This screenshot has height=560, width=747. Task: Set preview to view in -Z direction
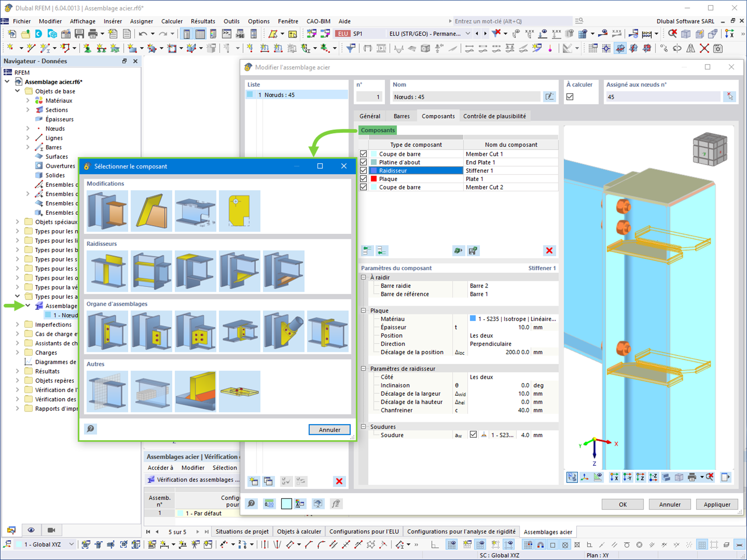(653, 477)
